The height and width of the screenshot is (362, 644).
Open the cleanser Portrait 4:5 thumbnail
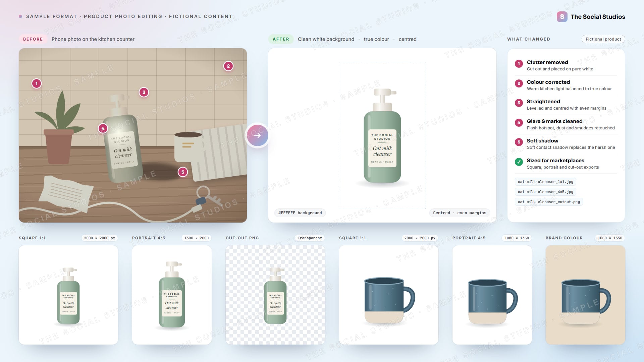pos(172,295)
